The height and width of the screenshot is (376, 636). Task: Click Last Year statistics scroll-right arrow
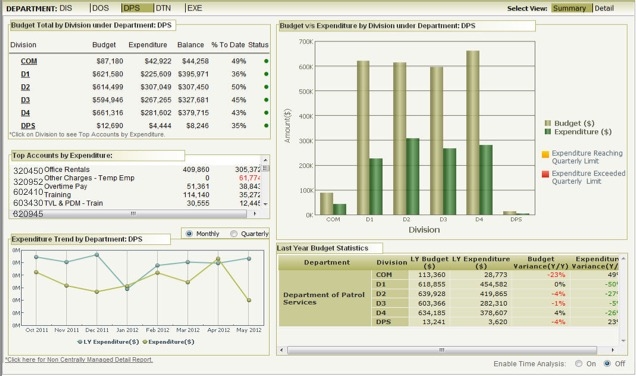[x=612, y=350]
